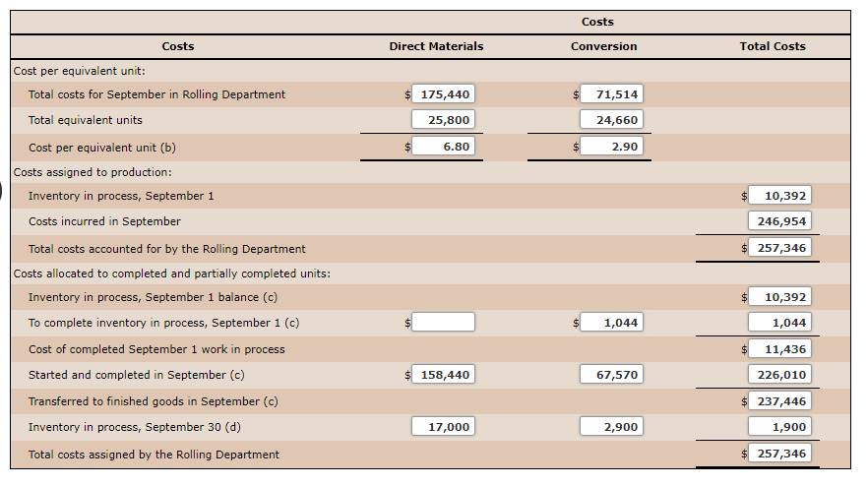Click Total costs assigned field 257,346
The height and width of the screenshot is (486, 868).
pyautogui.click(x=779, y=454)
